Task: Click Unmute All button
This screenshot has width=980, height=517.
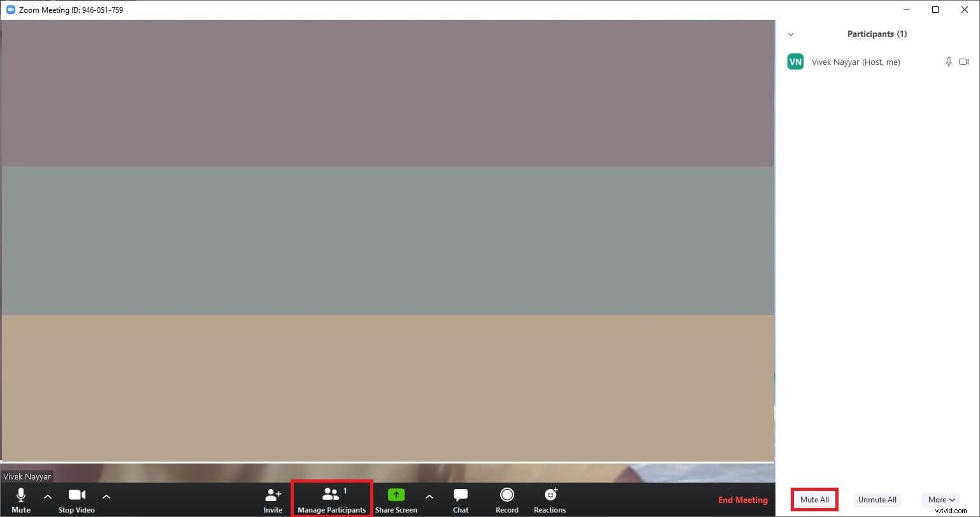Action: point(877,499)
